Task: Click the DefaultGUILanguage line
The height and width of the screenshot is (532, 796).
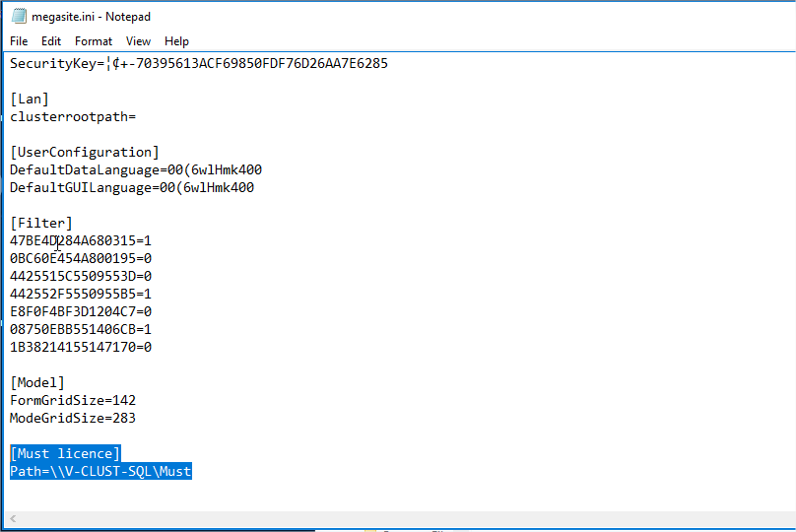Action: coord(131,187)
